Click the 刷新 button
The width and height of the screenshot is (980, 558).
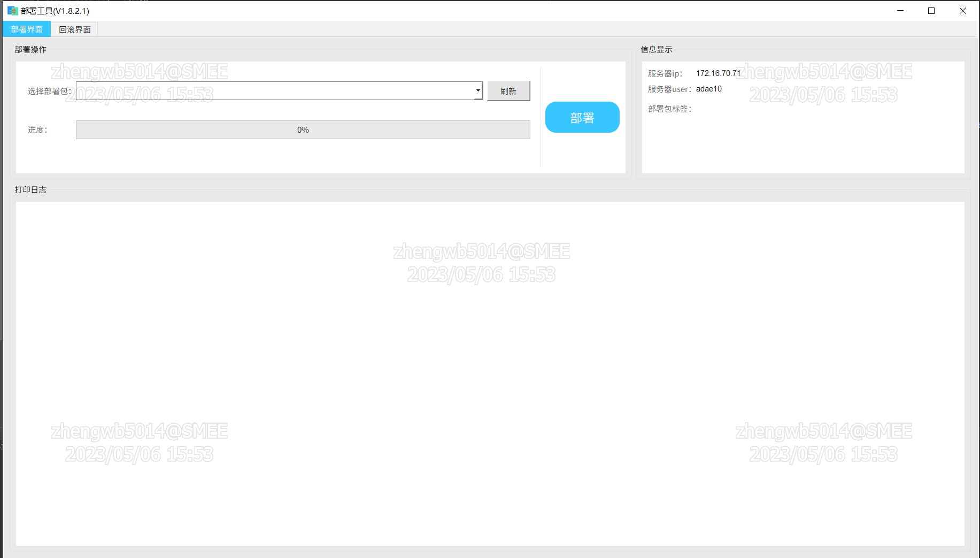508,91
